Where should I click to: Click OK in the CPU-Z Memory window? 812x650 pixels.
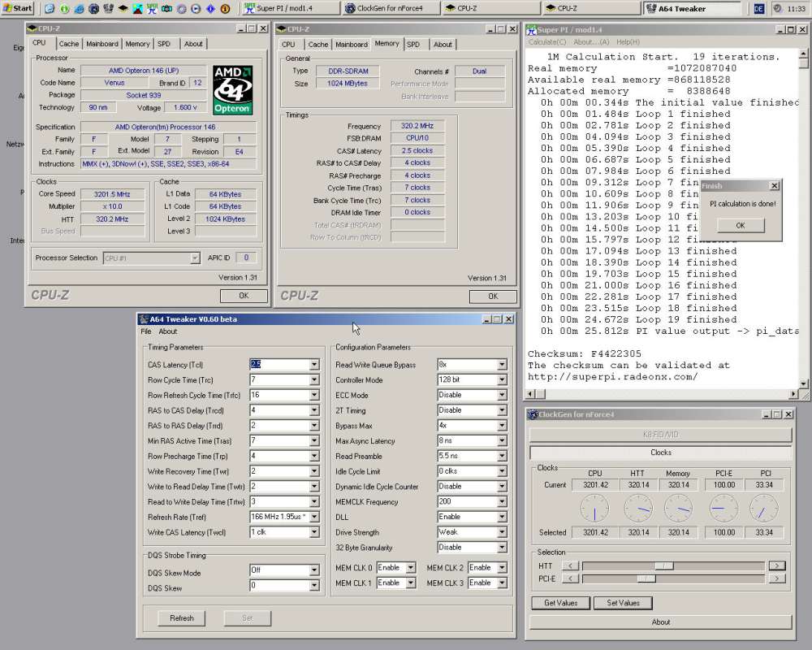click(x=493, y=297)
